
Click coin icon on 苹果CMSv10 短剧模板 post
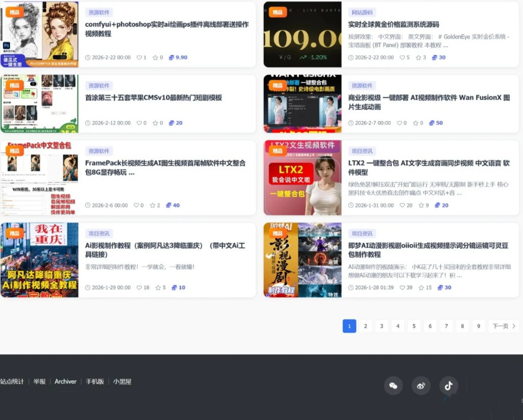[x=171, y=123]
